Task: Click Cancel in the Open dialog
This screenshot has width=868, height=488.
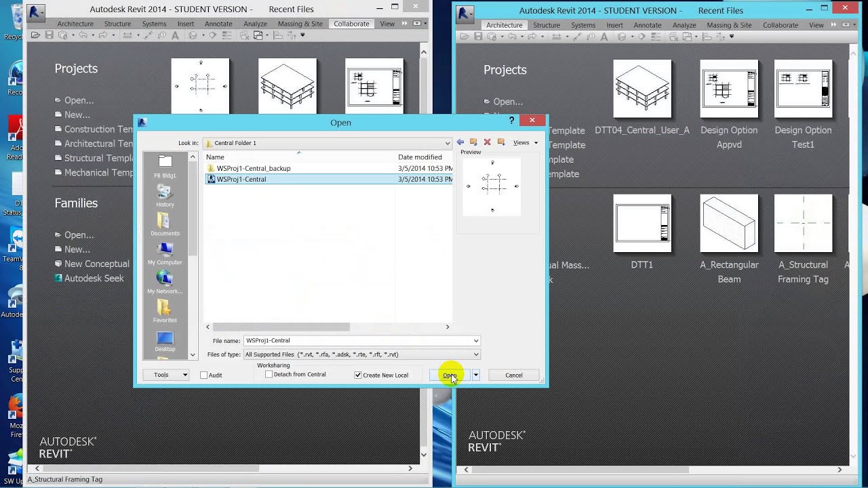Action: point(513,375)
